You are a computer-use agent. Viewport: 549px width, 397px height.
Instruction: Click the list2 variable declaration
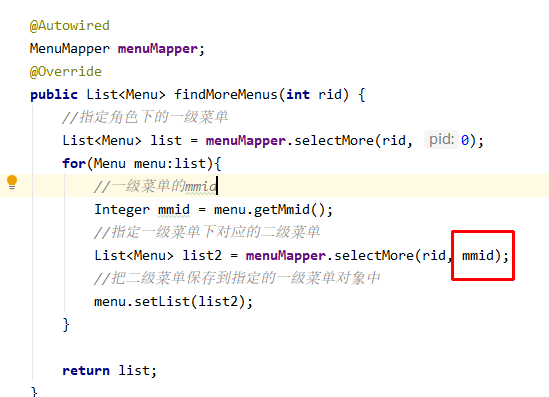coord(202,256)
